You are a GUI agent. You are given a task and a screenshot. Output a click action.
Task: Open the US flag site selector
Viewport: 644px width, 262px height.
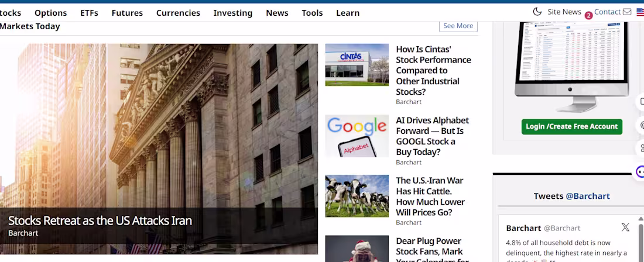tap(640, 12)
